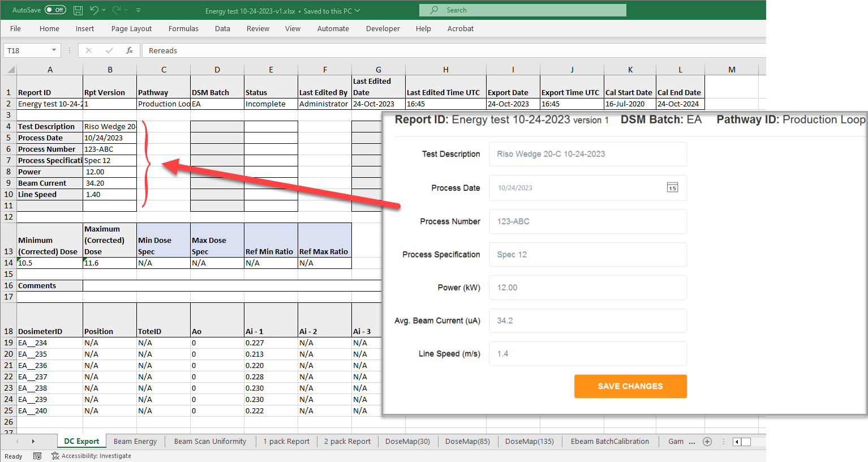Select column A header

pos(50,70)
